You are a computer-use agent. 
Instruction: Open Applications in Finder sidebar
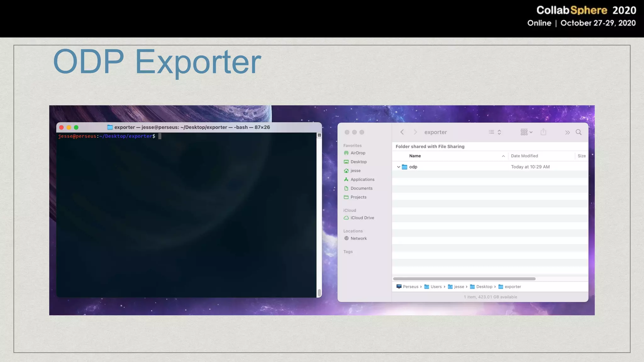tap(362, 179)
